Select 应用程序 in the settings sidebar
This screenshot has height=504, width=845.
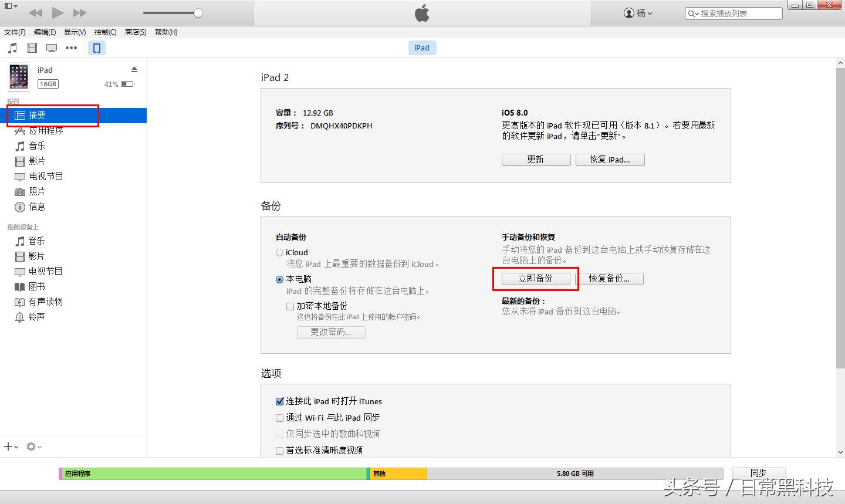(x=73, y=131)
